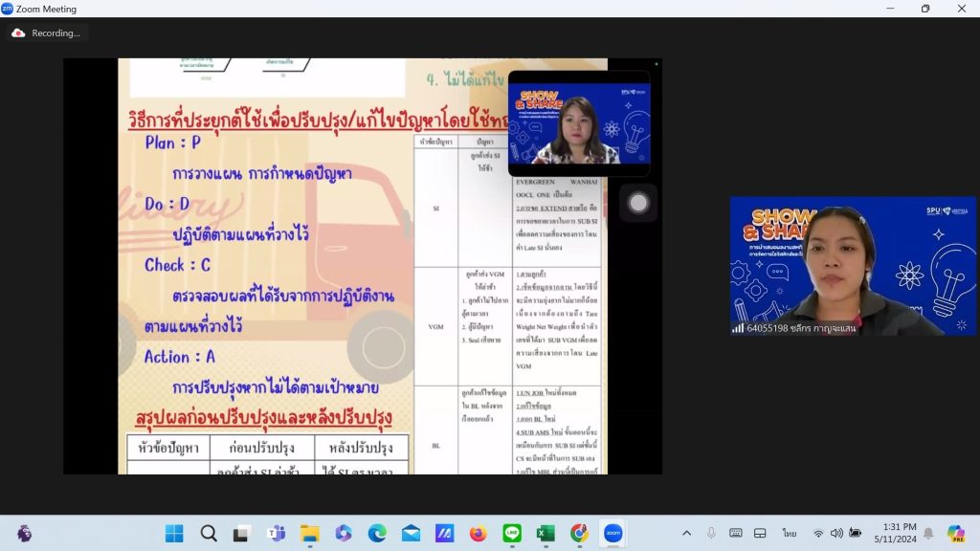Click the 'Action : A' heading on slide
This screenshot has width=980, height=551.
[179, 357]
